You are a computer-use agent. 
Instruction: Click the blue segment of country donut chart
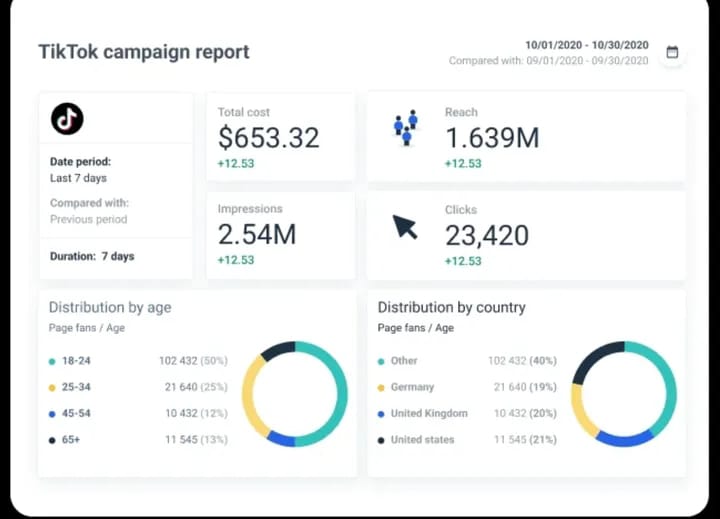tap(624, 440)
